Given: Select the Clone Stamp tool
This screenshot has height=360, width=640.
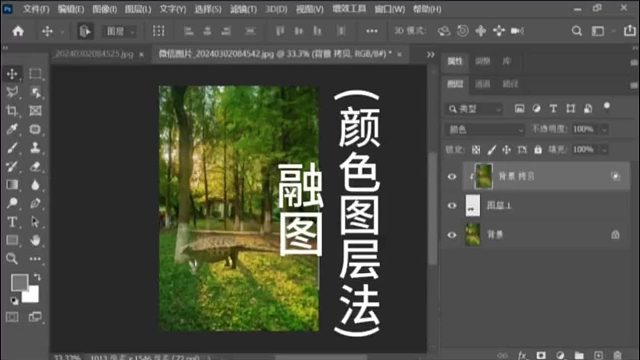Looking at the screenshot, I should [x=35, y=148].
